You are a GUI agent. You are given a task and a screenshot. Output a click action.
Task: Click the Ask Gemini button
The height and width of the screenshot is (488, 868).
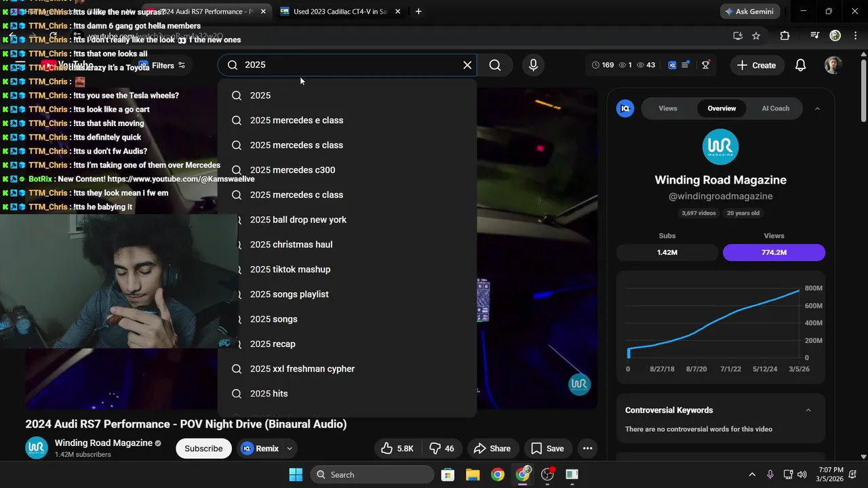[x=749, y=12]
